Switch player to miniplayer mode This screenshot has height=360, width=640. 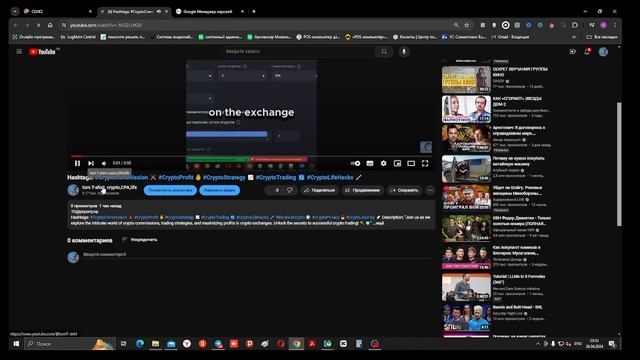397,163
